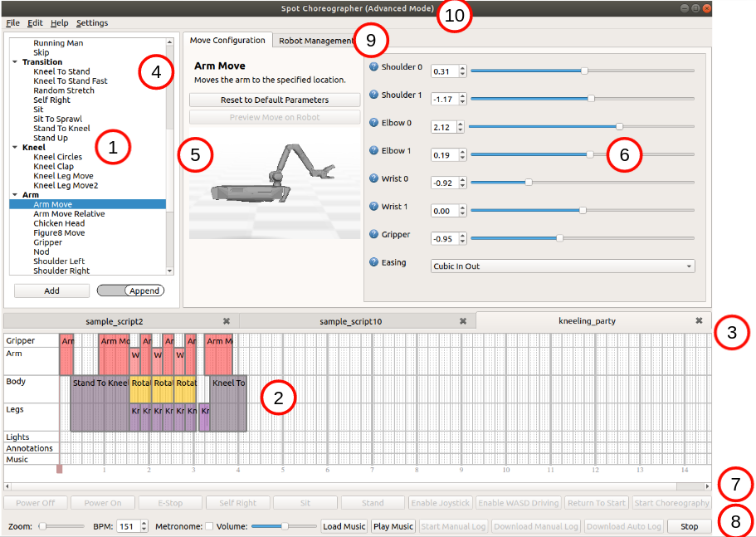Viewport: 756px width, 537px height.
Task: Select Arm Move Relative in list
Action: [69, 213]
